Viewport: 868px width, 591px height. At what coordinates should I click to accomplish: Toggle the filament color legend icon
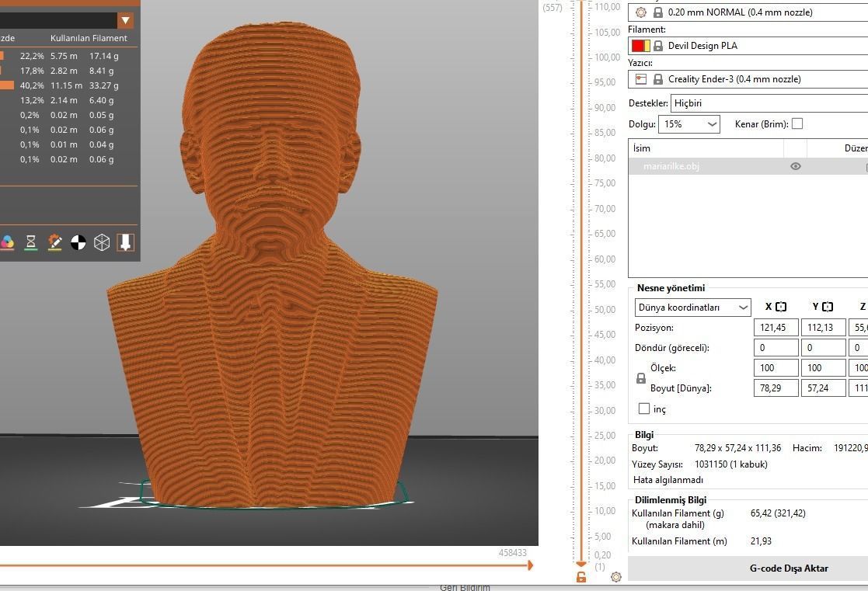point(7,242)
